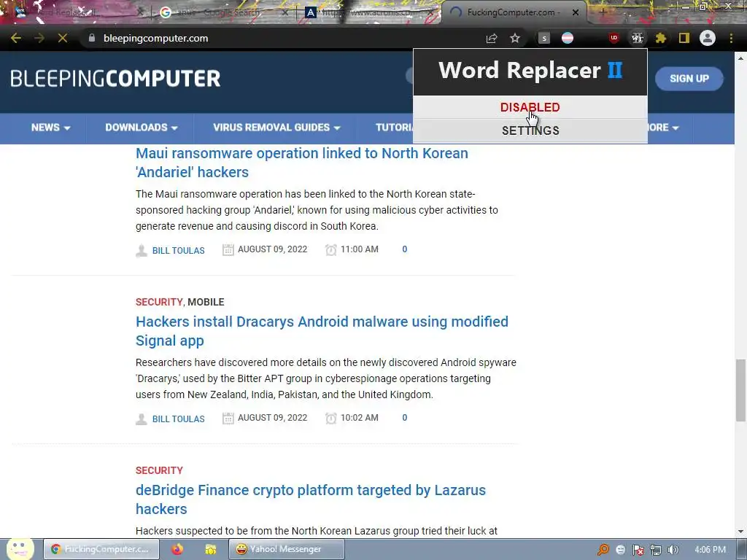The height and width of the screenshot is (560, 747).
Task: Click the share page icon
Action: click(492, 38)
